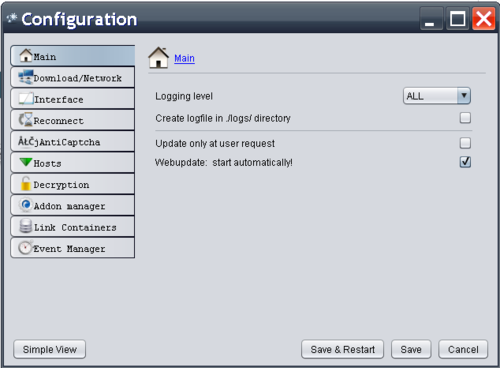Screen dimensions: 500x368
Task: Click the Reconnect hourglass icon
Action: click(x=26, y=119)
